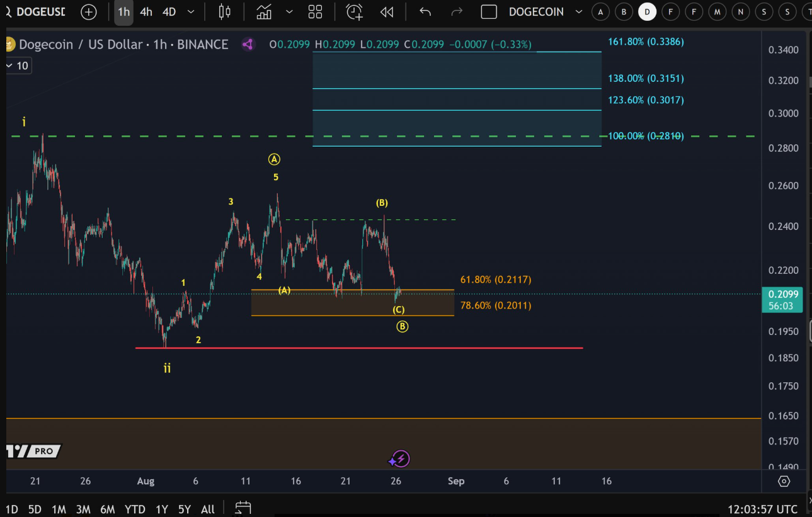Image resolution: width=812 pixels, height=517 pixels.
Task: Click the yellow (C) wave label
Action: coord(399,310)
